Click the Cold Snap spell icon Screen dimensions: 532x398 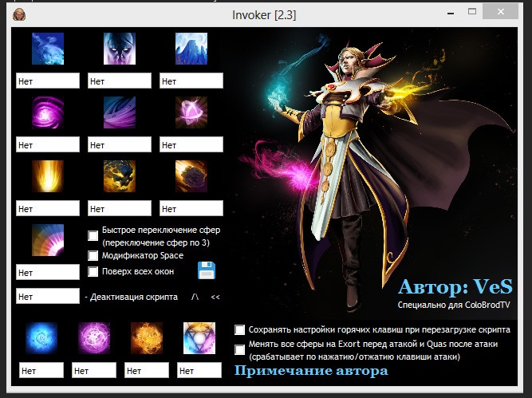point(48,49)
